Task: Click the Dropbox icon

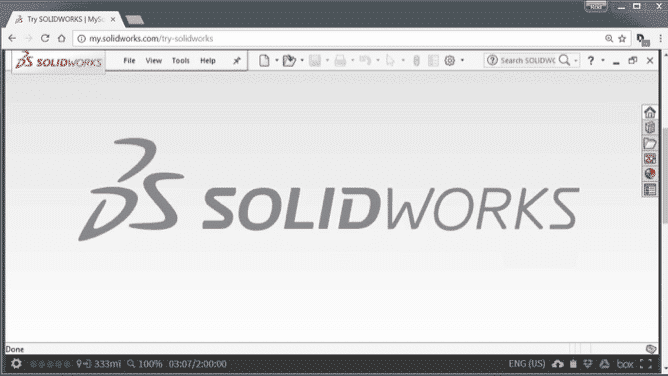Action: click(588, 364)
